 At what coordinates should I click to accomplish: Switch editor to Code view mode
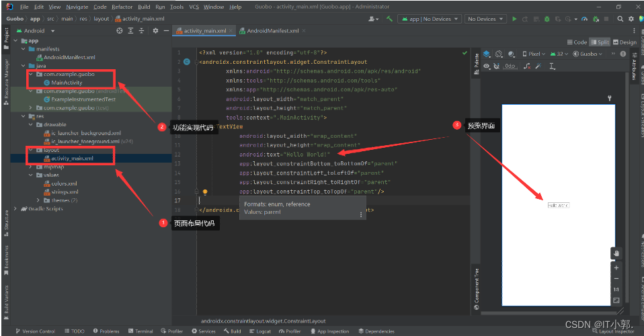point(577,42)
